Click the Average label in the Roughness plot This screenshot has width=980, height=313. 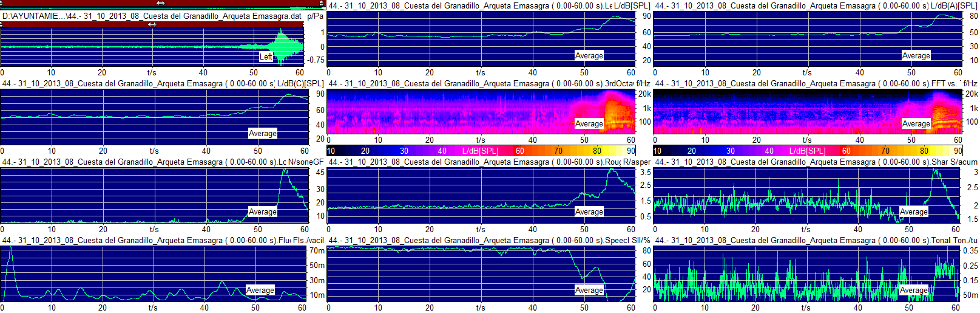[589, 212]
